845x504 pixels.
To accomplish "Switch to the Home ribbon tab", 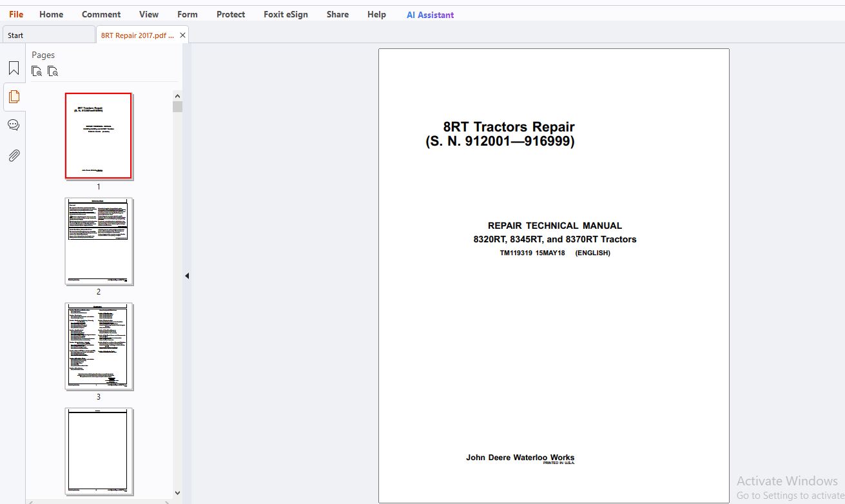I will pos(52,14).
